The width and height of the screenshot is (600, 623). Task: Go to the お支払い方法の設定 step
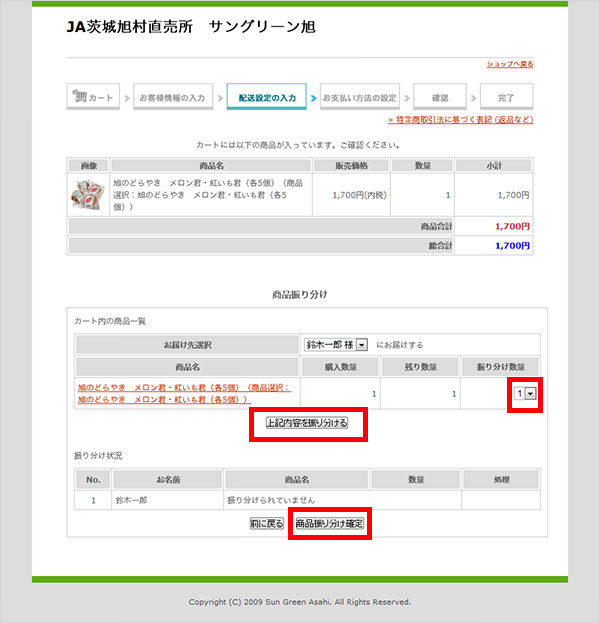coord(359,98)
